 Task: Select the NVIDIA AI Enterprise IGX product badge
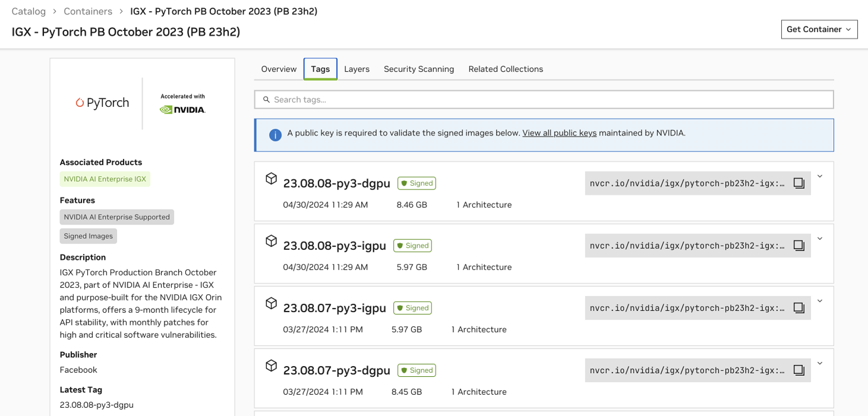[105, 179]
